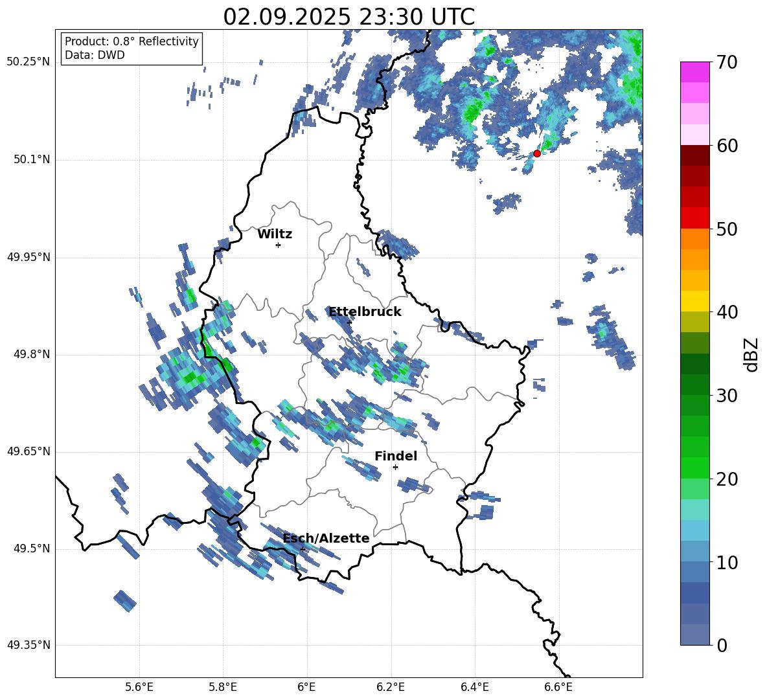Click the 20 value on the colorbar

point(727,479)
